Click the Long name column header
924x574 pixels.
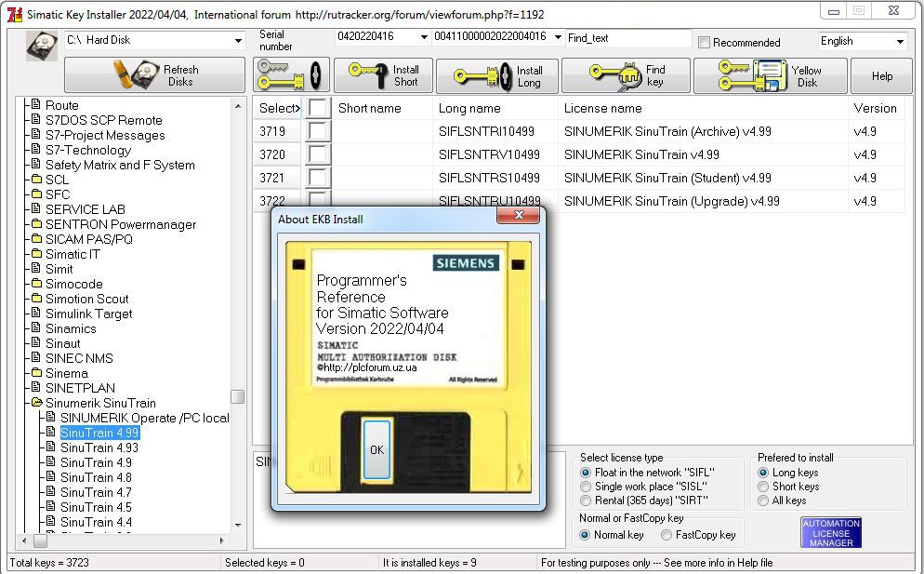click(495, 108)
